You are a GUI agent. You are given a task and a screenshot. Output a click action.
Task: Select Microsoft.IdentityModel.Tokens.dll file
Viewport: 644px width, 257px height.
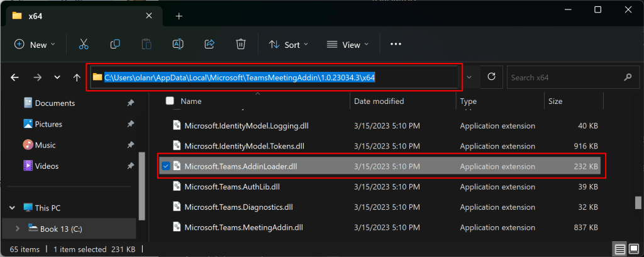(x=245, y=146)
